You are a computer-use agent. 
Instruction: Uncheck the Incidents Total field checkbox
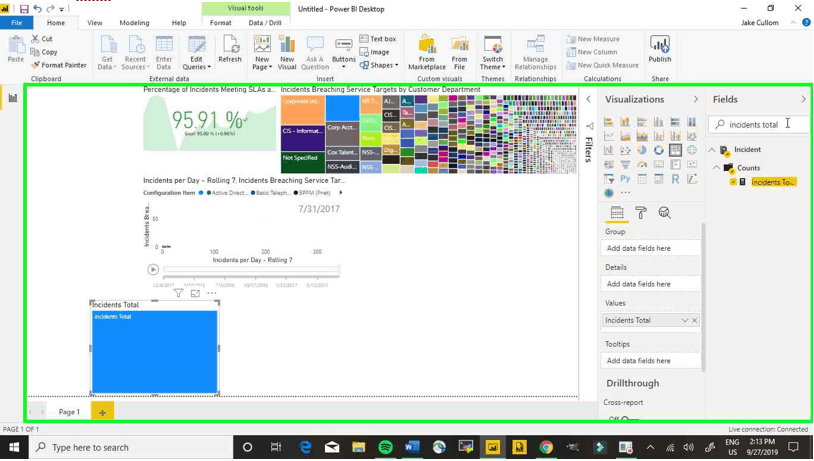[733, 182]
